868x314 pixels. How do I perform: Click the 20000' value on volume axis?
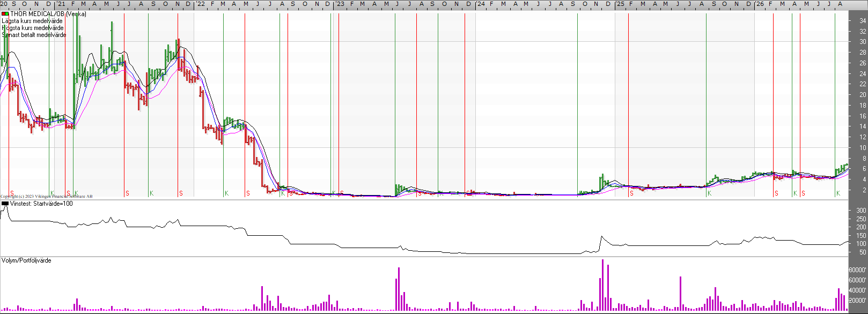click(858, 301)
